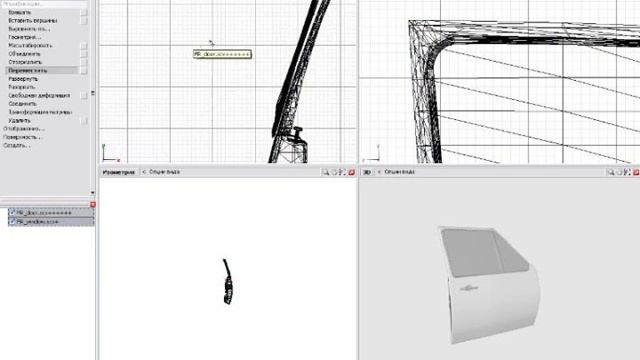
Task: Select the Соединить command
Action: [x=22, y=104]
